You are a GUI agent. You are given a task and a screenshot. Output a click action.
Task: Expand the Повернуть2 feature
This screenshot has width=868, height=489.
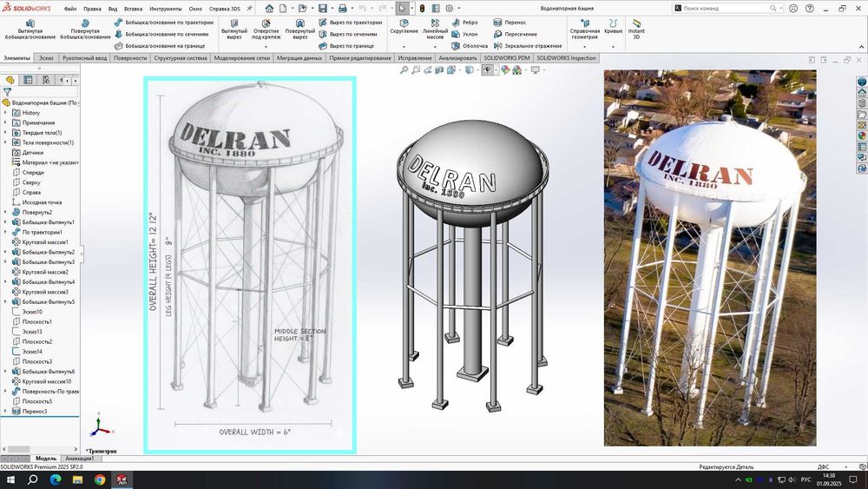coord(5,212)
